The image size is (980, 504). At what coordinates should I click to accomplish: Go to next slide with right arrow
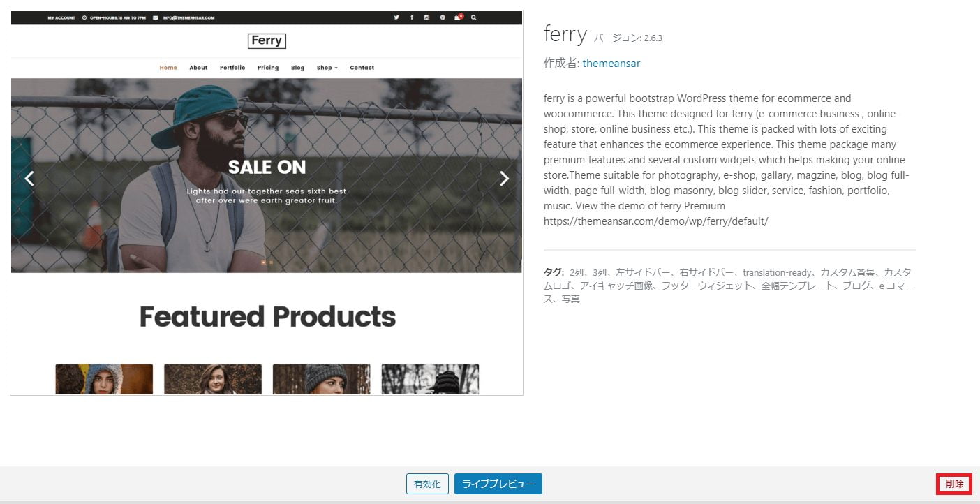504,179
